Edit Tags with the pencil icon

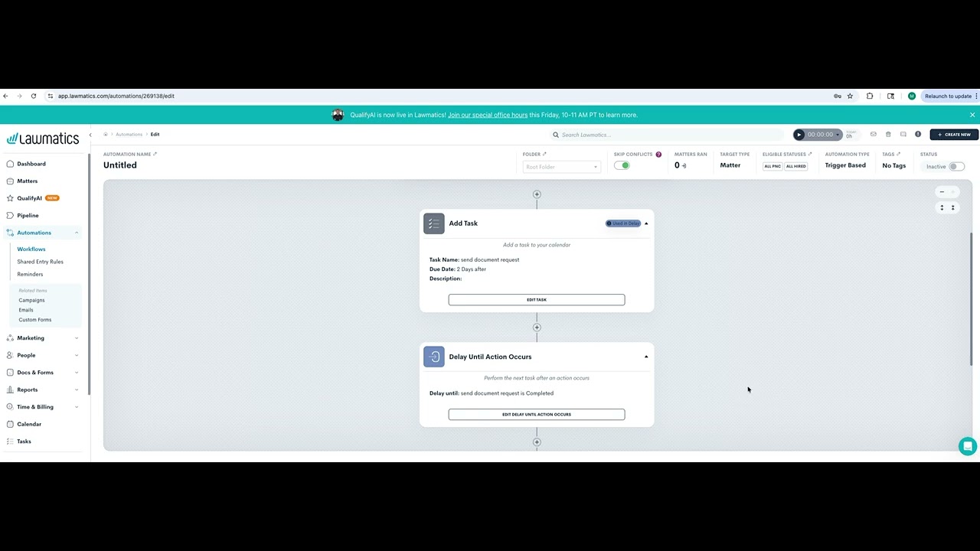coord(899,154)
